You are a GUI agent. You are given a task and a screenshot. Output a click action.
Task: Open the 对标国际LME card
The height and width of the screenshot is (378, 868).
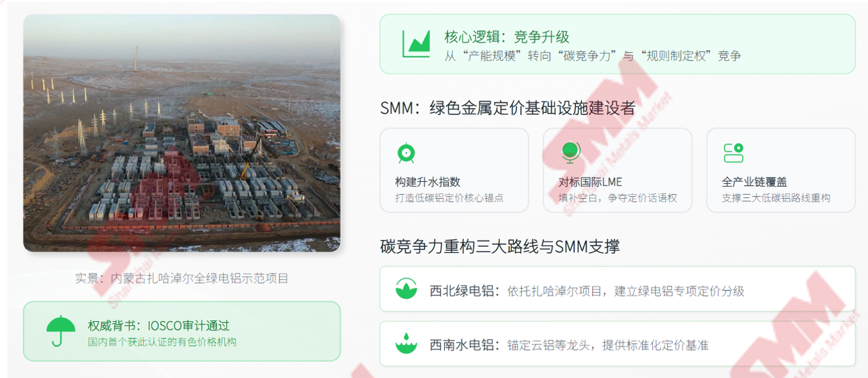point(618,170)
